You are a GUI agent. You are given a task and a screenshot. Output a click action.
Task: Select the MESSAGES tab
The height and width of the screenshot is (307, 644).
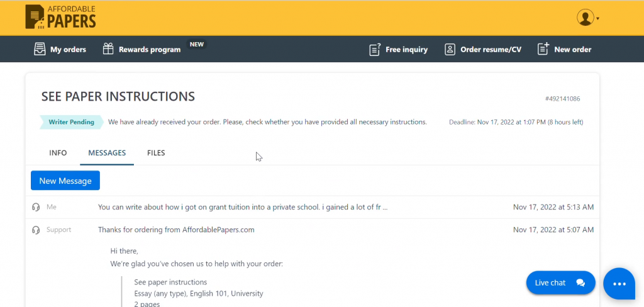[x=107, y=153]
